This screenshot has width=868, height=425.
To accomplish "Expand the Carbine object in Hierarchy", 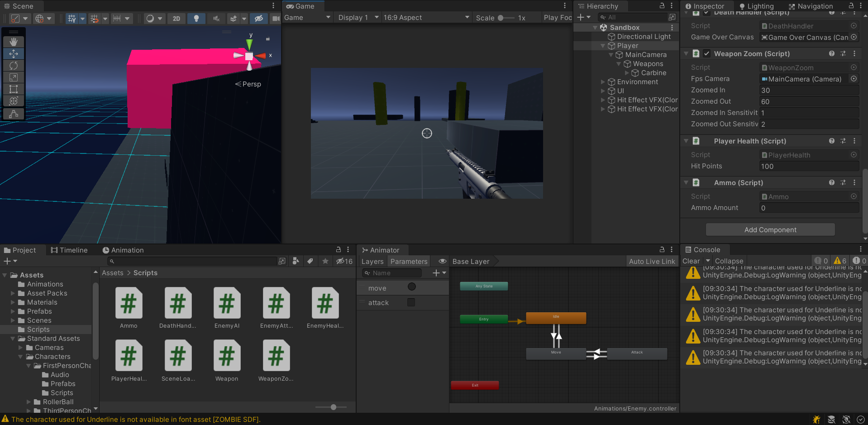I will 627,73.
